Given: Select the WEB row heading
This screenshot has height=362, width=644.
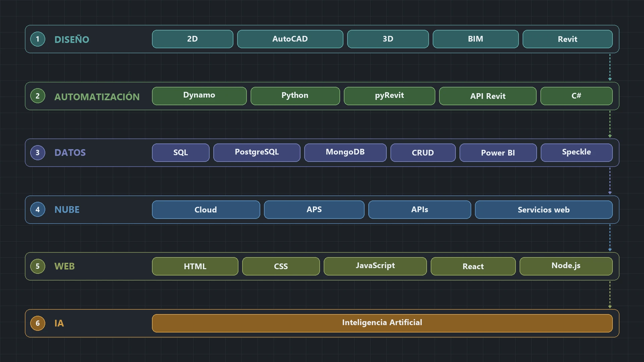Looking at the screenshot, I should [64, 266].
